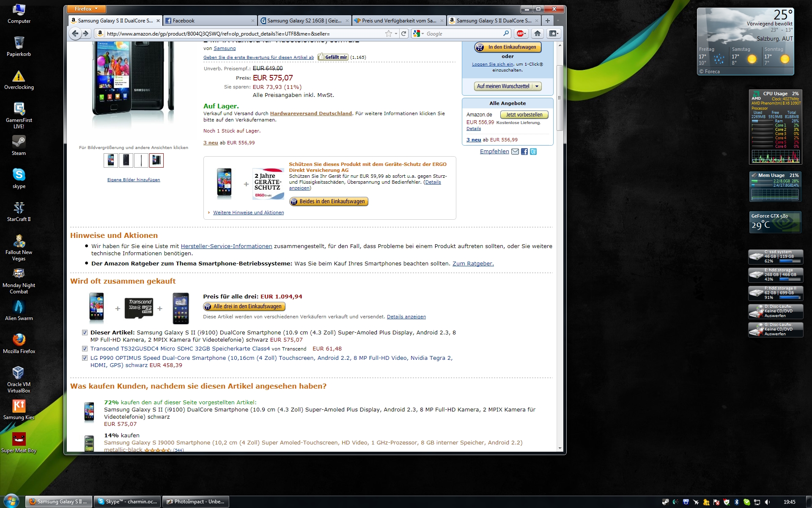
Task: Open the Firefox menu button dropdown
Action: point(86,9)
